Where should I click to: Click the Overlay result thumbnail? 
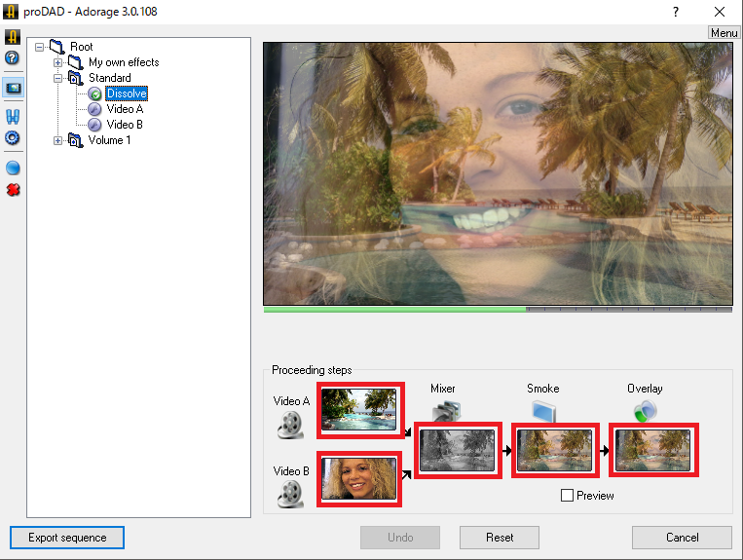[653, 450]
